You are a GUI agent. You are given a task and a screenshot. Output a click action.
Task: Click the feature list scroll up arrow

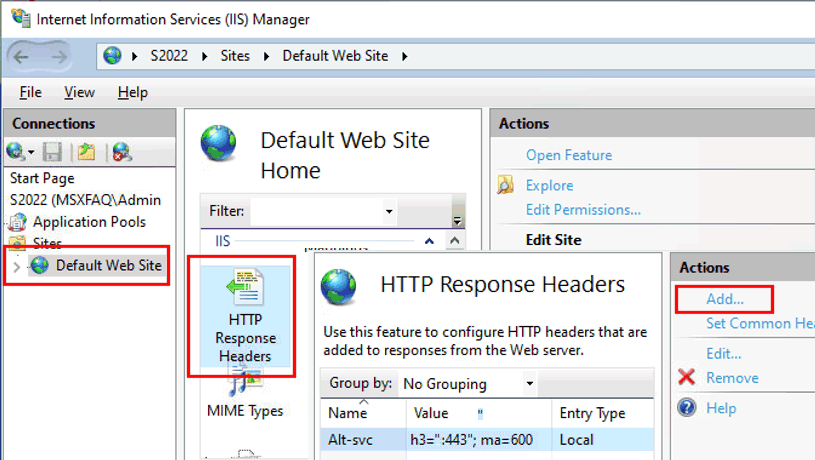455,241
